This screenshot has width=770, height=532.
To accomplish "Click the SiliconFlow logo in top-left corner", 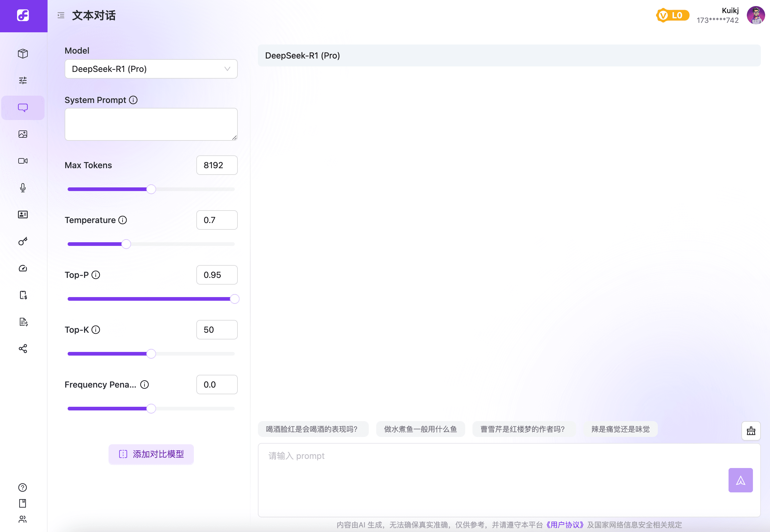I will (x=23, y=15).
